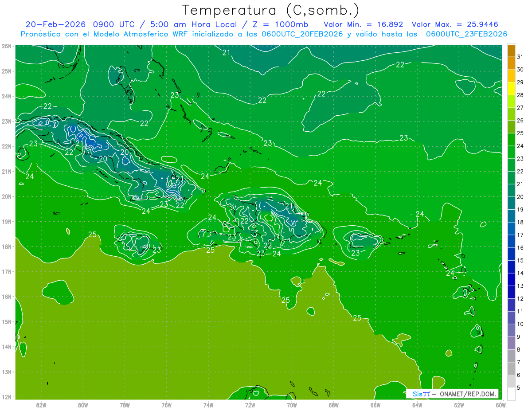Click the longitude axis label "70W"
Image resolution: width=532 pixels, height=411 pixels.
pos(292,405)
